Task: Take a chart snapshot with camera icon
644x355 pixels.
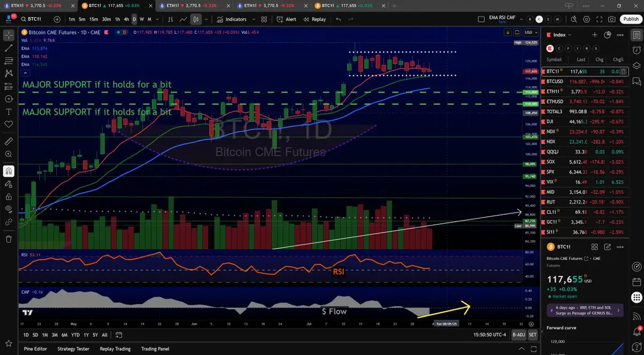Action: (612, 19)
